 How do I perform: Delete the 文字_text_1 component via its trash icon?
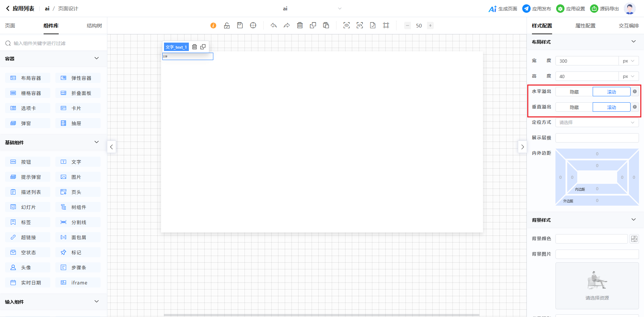point(195,47)
